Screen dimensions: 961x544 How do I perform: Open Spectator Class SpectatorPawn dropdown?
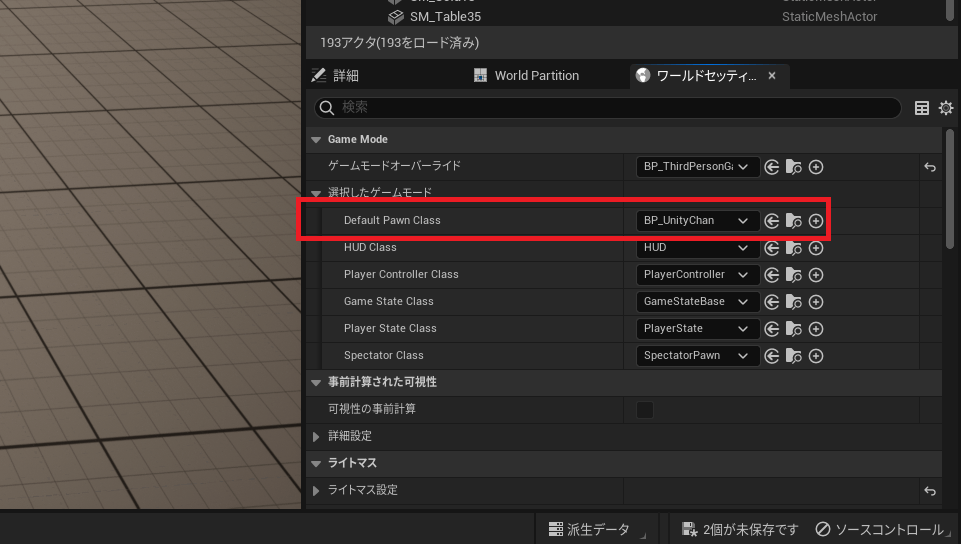click(x=697, y=355)
